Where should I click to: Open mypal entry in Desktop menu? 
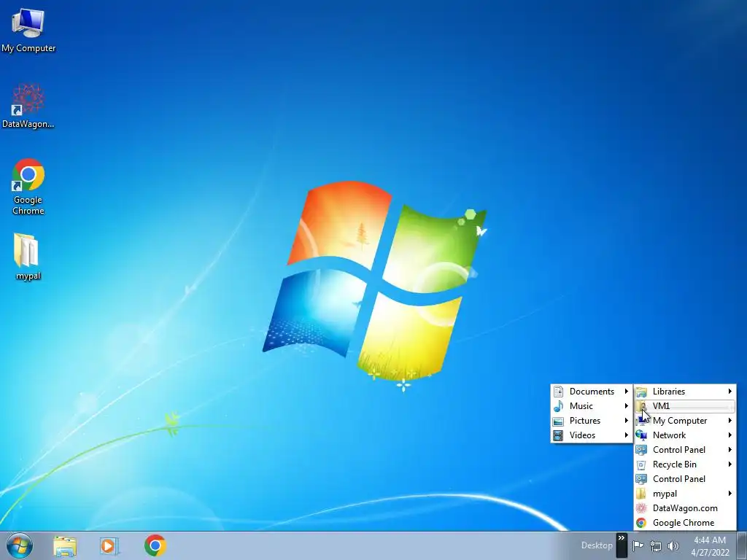(684, 494)
